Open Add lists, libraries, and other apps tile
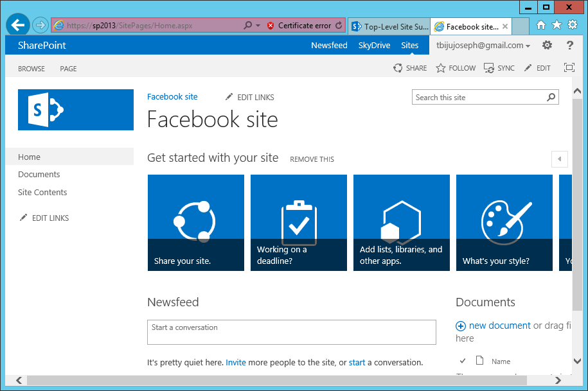 click(401, 222)
